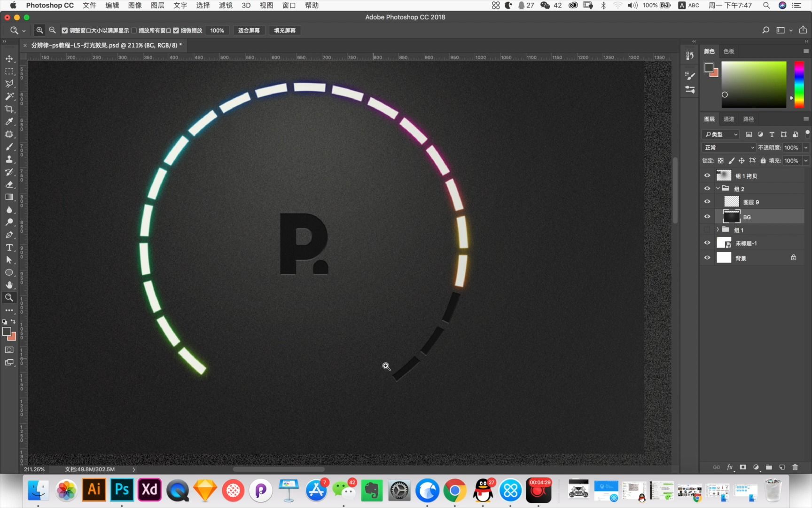Hide the 图层 9 layer

pyautogui.click(x=707, y=202)
